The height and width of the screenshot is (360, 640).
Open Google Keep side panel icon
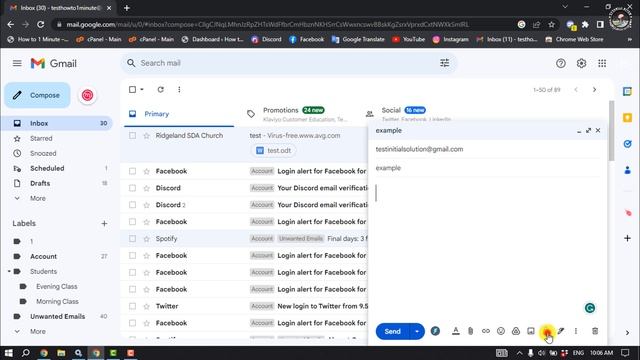pos(627,118)
